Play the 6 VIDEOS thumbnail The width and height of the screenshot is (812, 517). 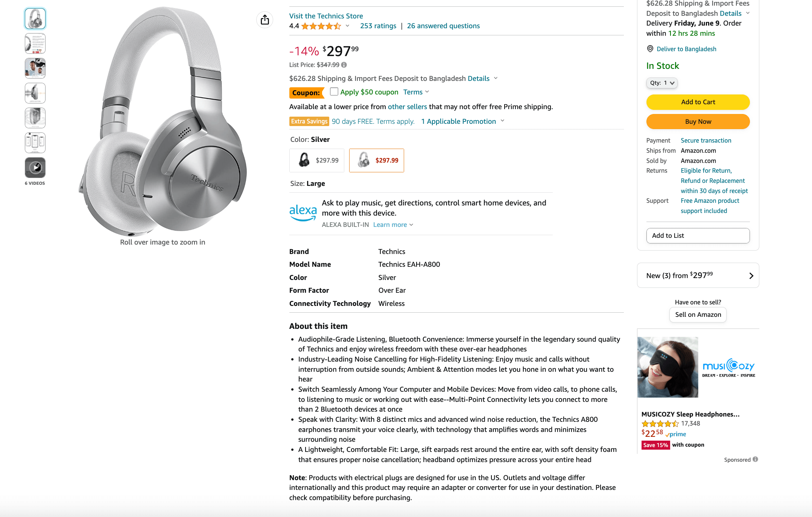click(35, 168)
